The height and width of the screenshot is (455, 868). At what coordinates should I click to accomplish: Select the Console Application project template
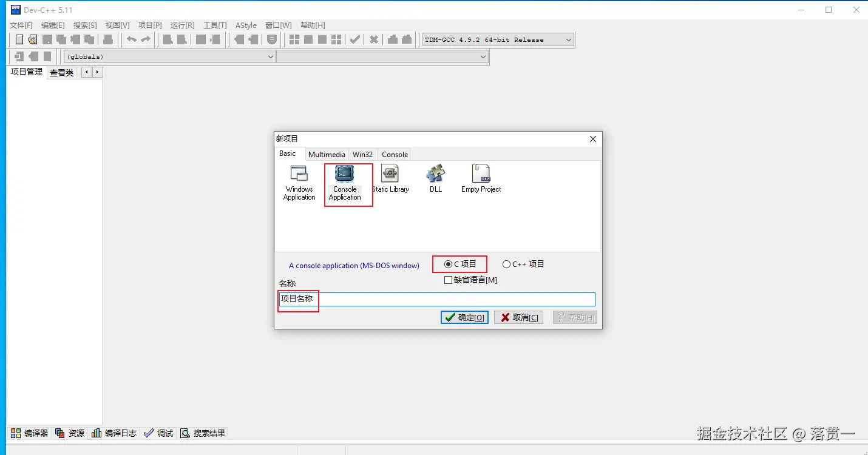tap(345, 183)
